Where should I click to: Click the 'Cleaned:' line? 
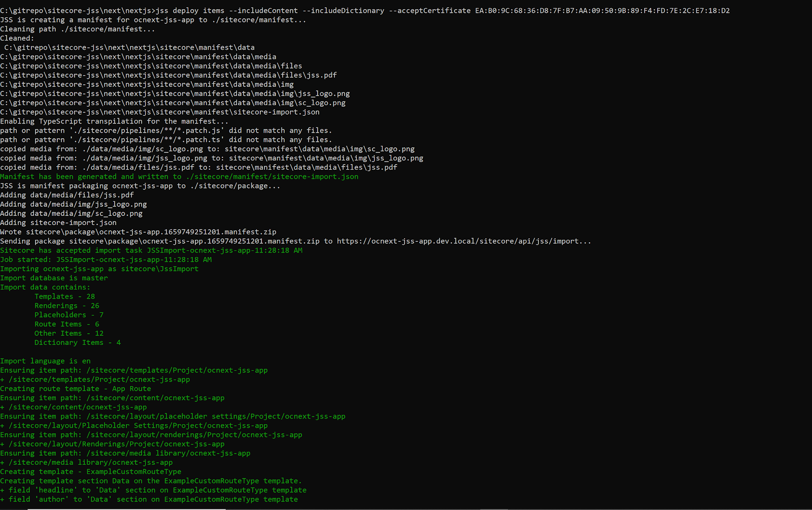pyautogui.click(x=17, y=38)
